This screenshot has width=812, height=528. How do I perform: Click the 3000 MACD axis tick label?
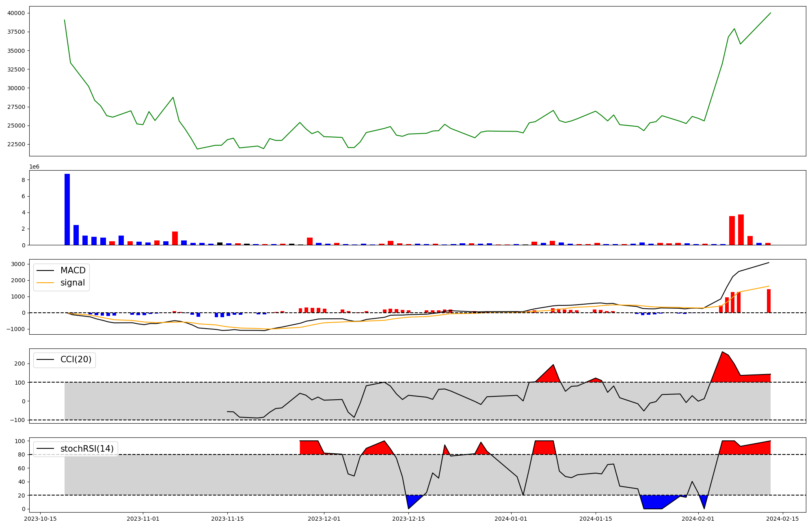pyautogui.click(x=18, y=264)
